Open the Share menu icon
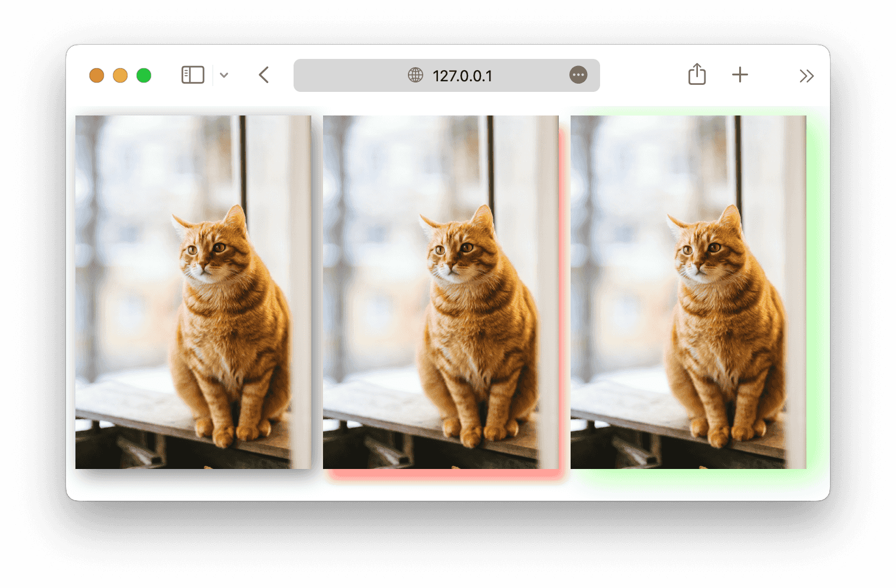This screenshot has height=588, width=896. tap(697, 74)
